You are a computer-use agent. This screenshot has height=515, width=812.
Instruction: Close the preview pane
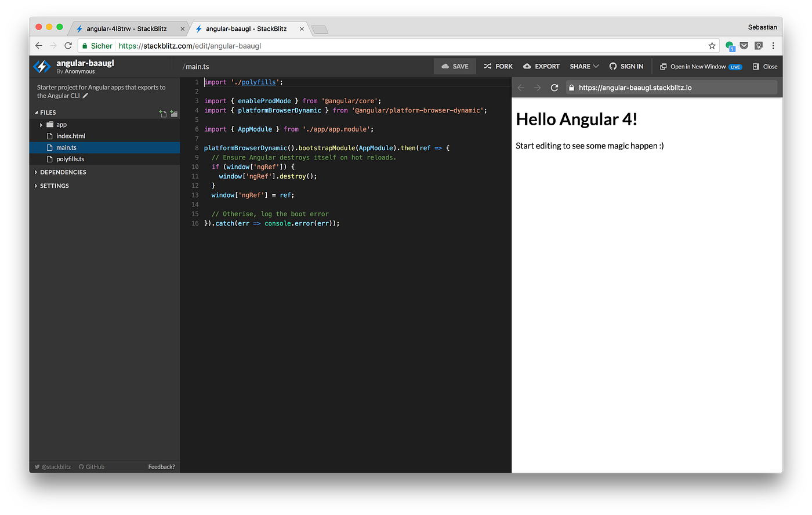(x=765, y=66)
